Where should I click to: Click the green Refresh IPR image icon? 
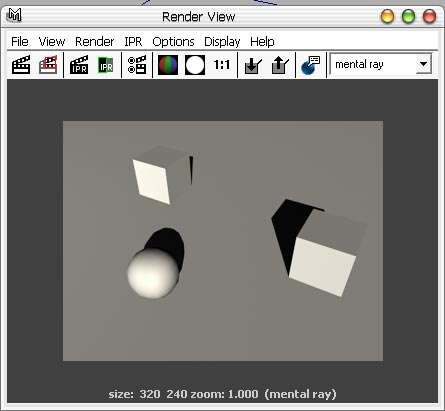(106, 65)
